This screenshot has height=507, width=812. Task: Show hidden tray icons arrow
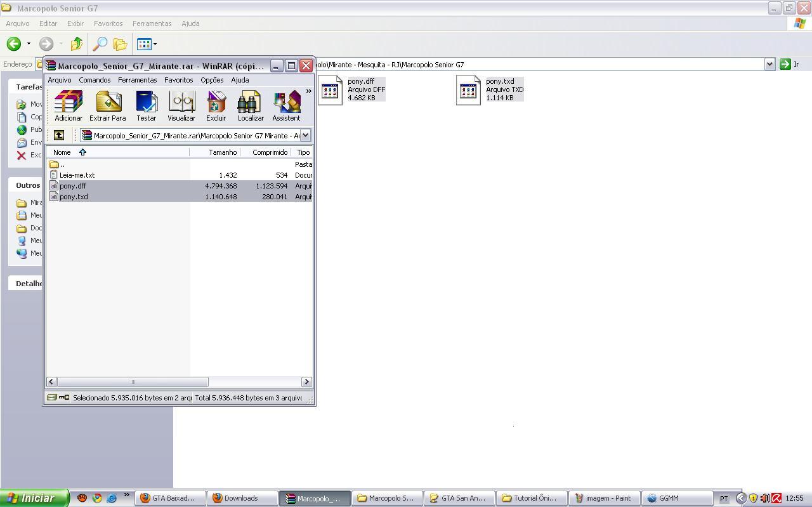[x=740, y=498]
